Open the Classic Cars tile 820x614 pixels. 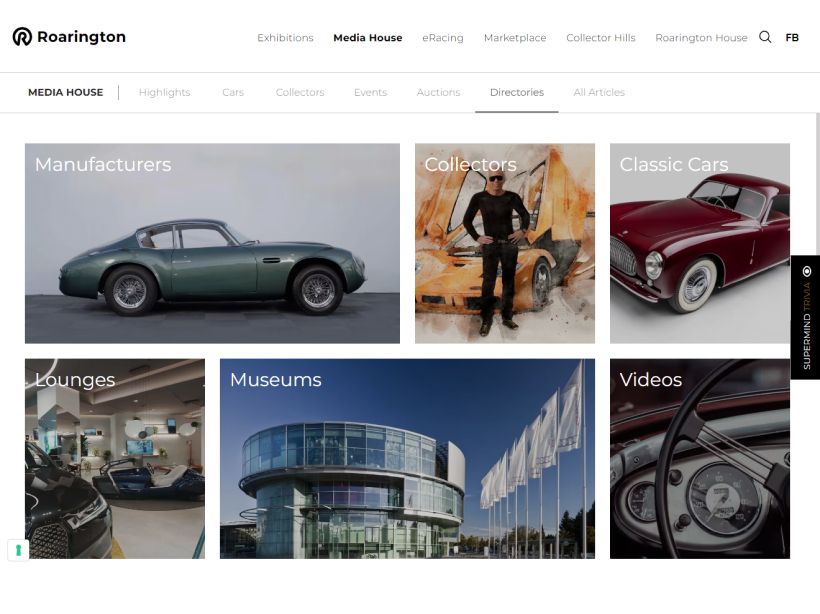(x=699, y=243)
